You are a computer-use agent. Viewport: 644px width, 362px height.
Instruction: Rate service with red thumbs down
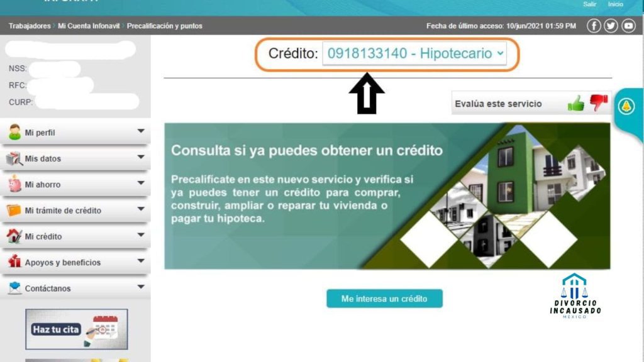coord(599,102)
